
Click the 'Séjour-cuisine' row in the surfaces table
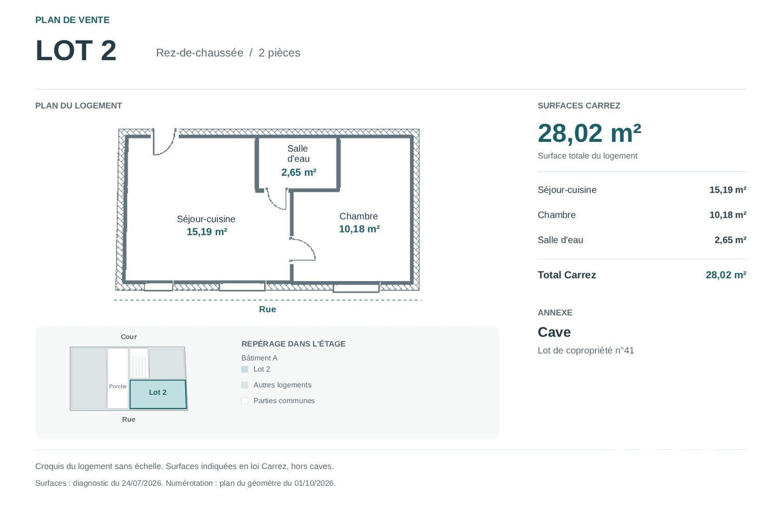point(642,190)
